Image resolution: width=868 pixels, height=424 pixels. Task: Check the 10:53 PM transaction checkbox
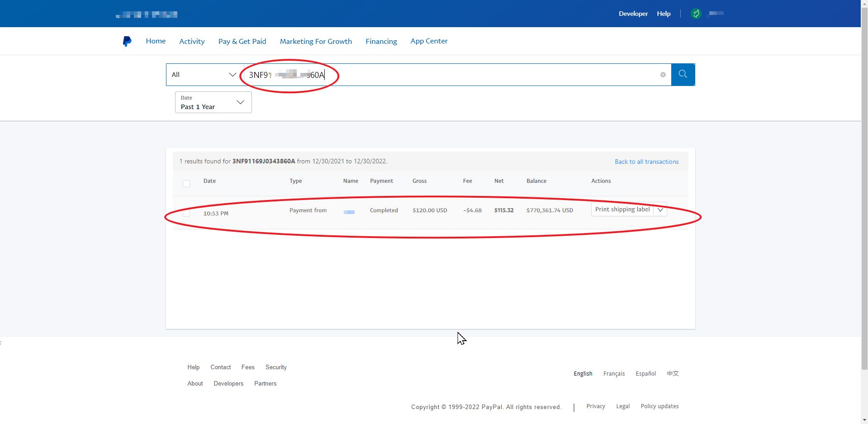pos(186,213)
